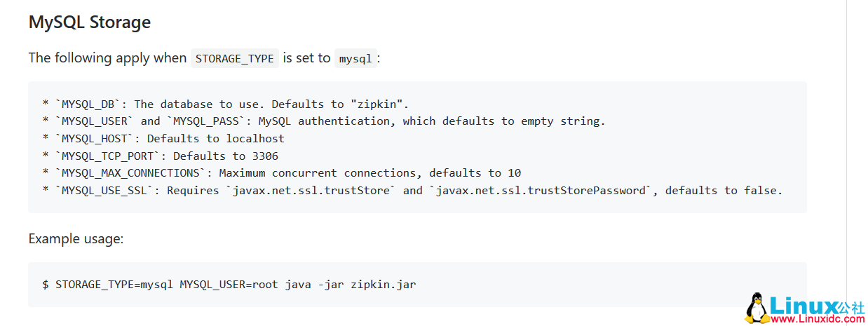
Task: Click the inline mysql code label
Action: pos(355,58)
